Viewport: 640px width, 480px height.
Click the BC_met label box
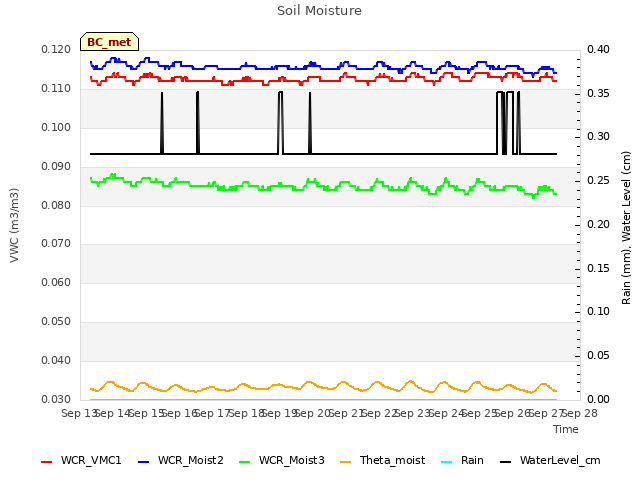coord(109,42)
